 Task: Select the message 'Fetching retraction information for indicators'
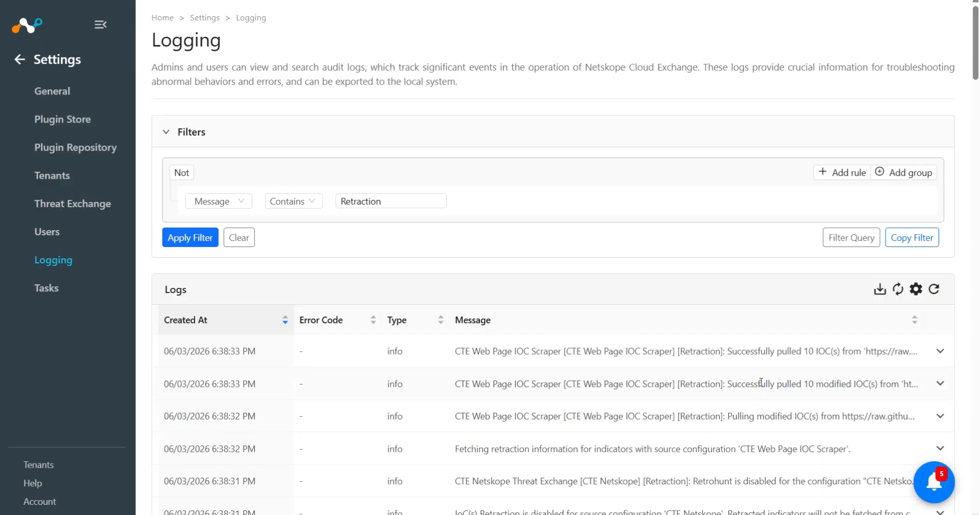(653, 449)
